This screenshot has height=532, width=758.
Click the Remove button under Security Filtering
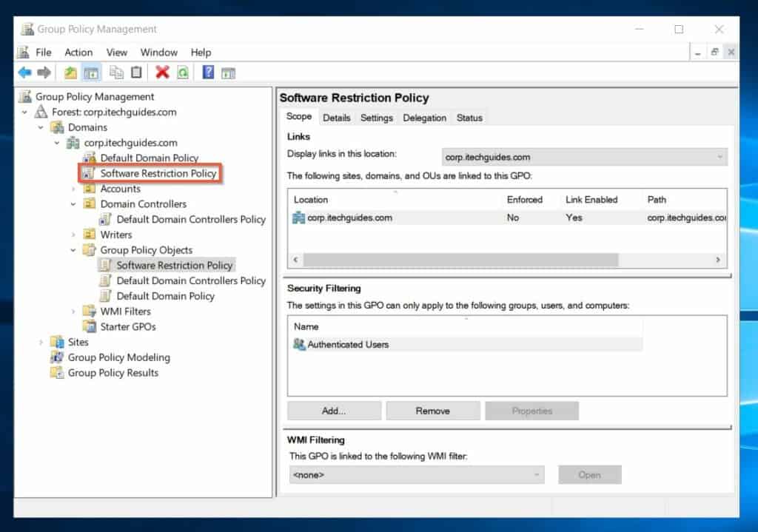[432, 411]
